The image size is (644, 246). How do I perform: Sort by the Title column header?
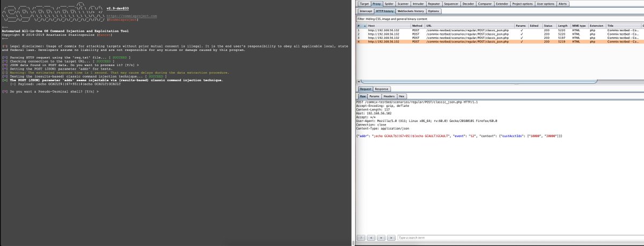pyautogui.click(x=623, y=26)
